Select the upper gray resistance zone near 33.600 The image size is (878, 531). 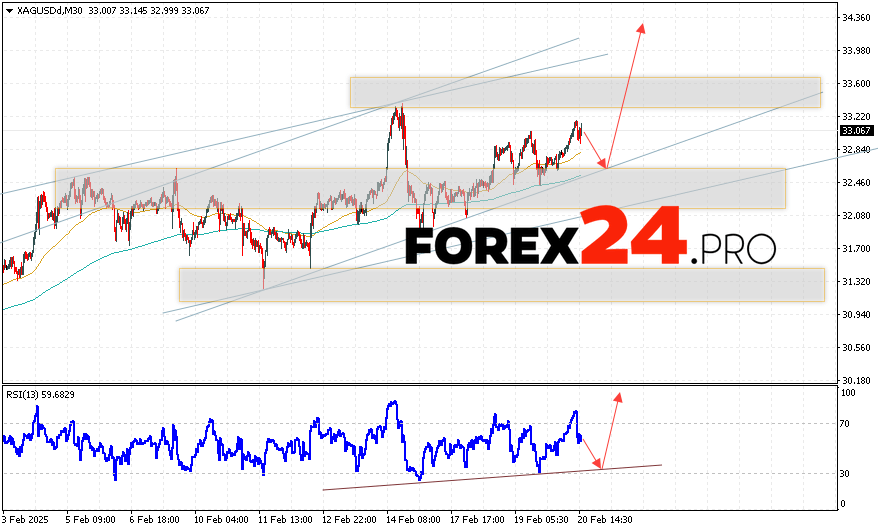585,92
